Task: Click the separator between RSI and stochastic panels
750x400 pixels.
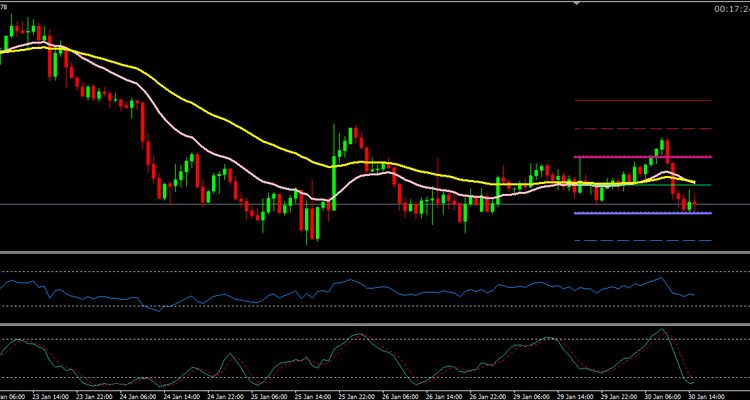Action: coord(375,323)
